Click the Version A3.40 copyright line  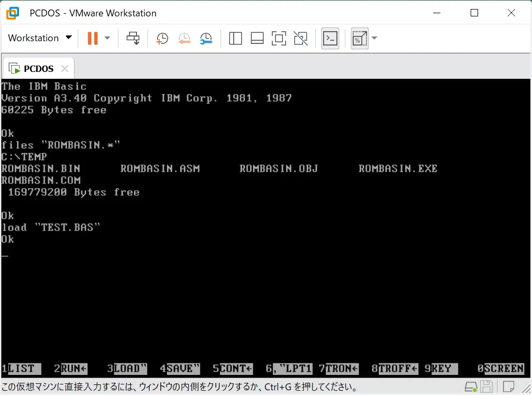tap(146, 98)
